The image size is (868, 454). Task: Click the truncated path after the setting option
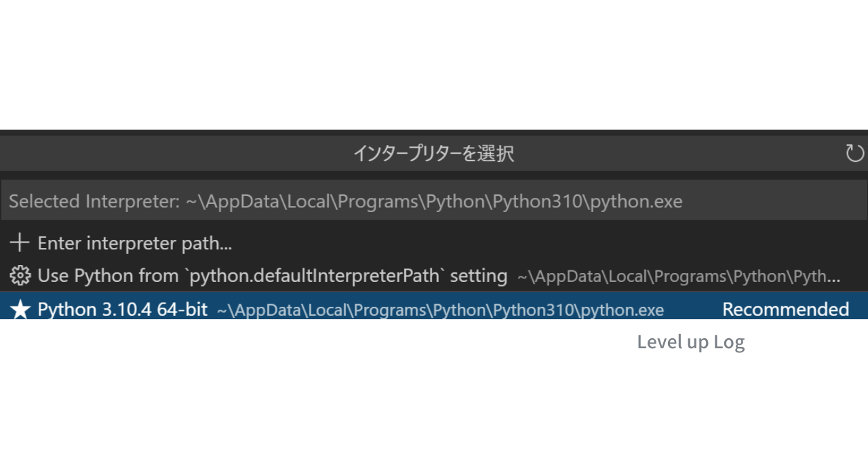[x=677, y=276]
